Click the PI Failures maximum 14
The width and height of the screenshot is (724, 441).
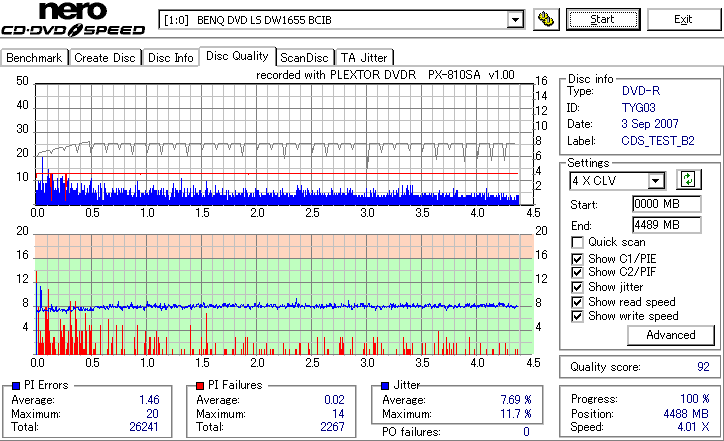coord(338,413)
